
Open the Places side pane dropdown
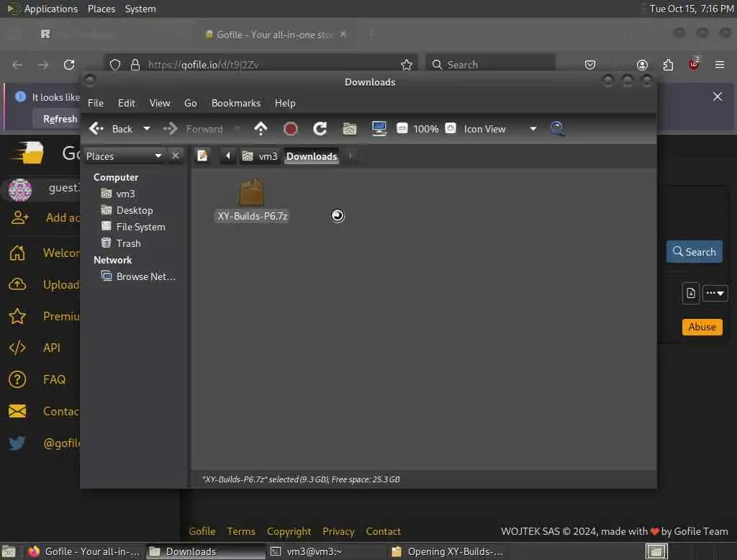tap(124, 156)
